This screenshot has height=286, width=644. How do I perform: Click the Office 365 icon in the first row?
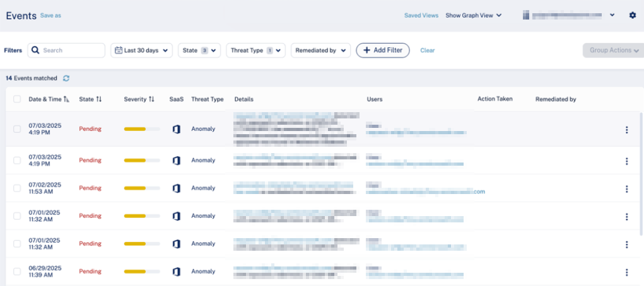click(x=177, y=129)
